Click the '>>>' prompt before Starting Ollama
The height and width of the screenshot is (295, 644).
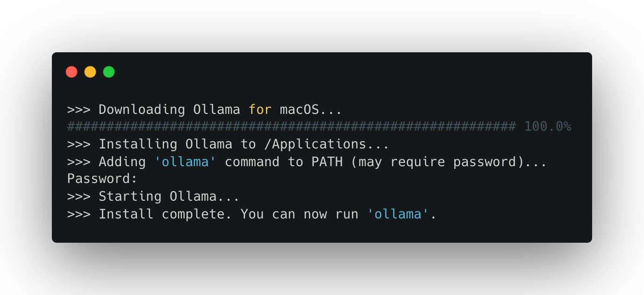[79, 196]
